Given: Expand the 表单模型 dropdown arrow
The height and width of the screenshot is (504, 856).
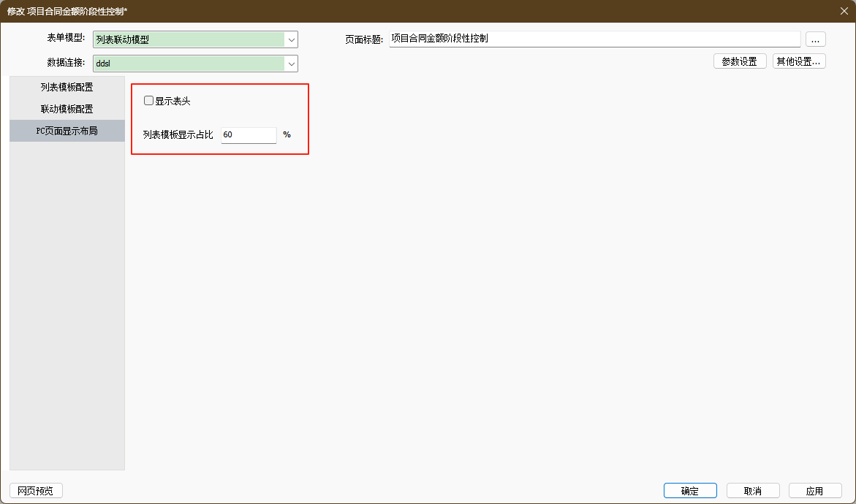Looking at the screenshot, I should [x=292, y=39].
